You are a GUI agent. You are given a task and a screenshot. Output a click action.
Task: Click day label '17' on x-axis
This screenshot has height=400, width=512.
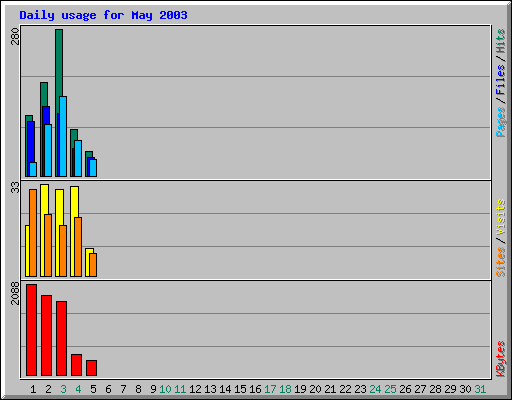[270, 389]
